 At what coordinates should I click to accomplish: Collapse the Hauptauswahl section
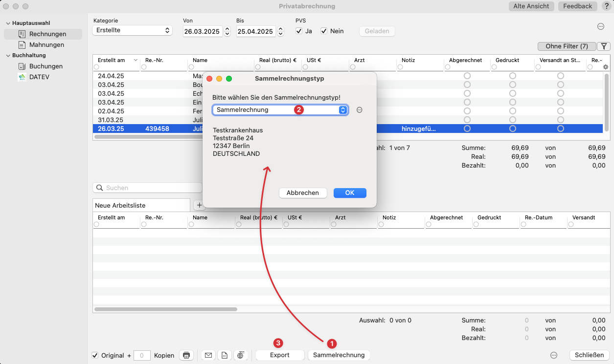point(8,23)
